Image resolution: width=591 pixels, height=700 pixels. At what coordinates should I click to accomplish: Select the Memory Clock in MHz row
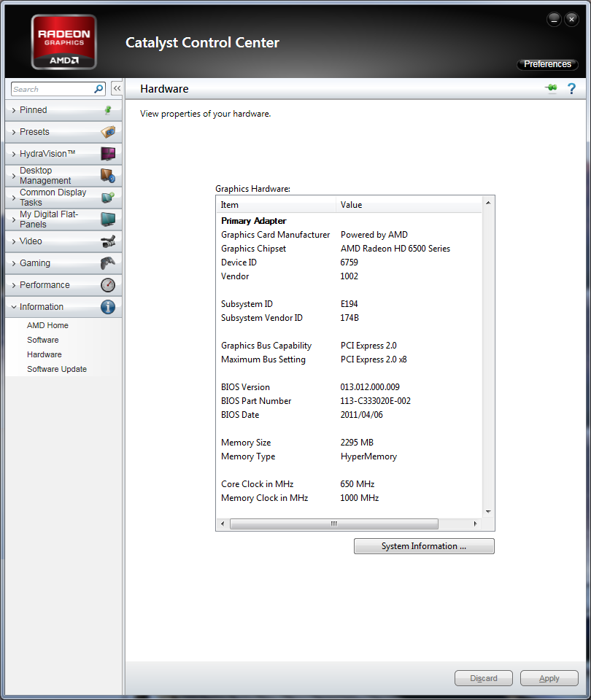click(349, 498)
